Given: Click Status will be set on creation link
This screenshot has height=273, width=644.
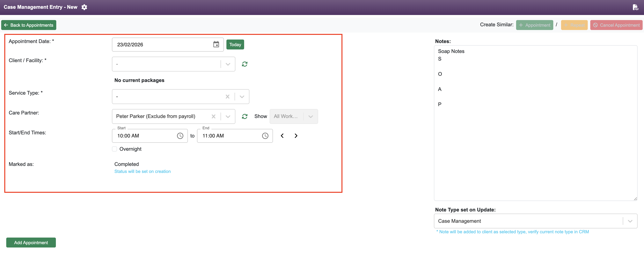Looking at the screenshot, I should point(143,171).
